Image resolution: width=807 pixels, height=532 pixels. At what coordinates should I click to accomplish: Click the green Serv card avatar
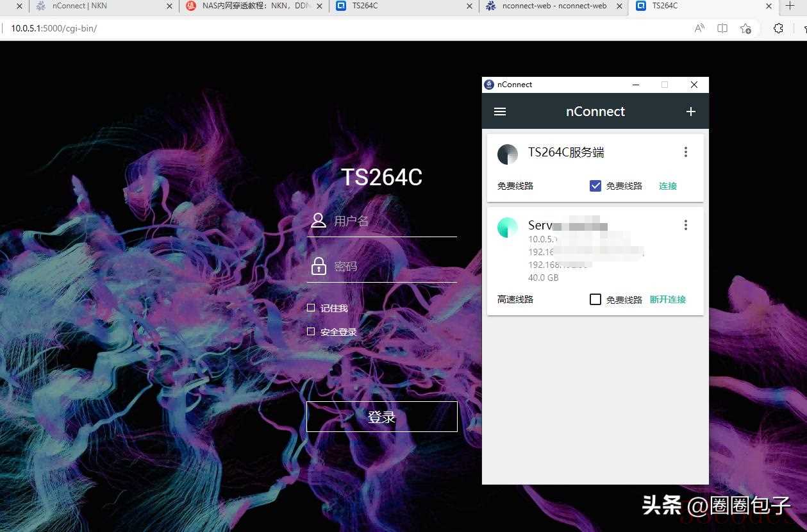click(508, 228)
